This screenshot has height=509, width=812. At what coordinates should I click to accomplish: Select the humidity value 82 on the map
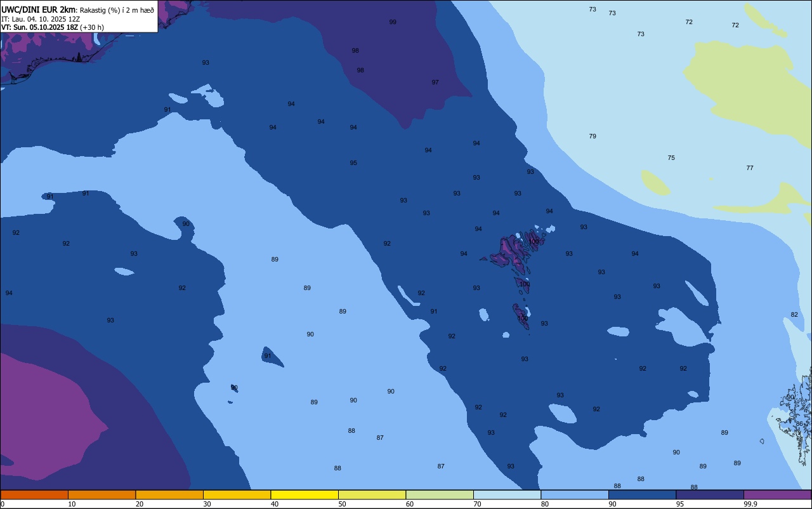click(x=794, y=315)
